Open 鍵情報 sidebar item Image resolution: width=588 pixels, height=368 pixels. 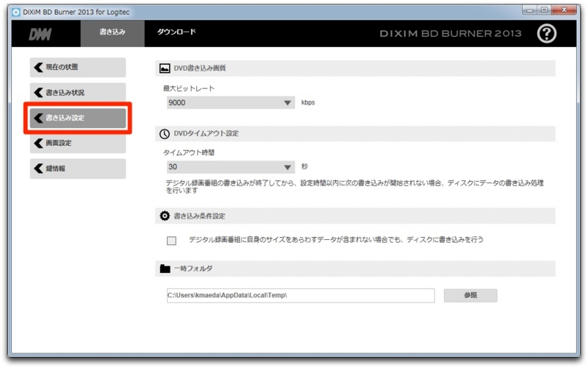pyautogui.click(x=78, y=169)
